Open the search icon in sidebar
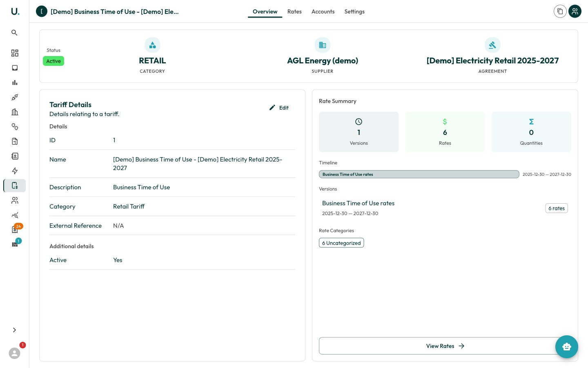 pyautogui.click(x=14, y=33)
